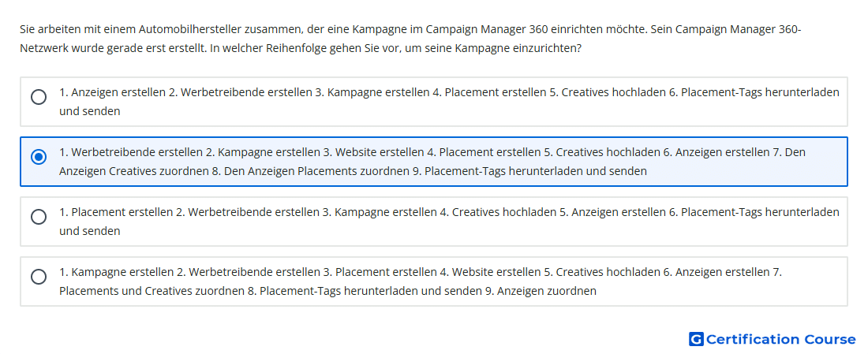Viewport: 868px width, 354px height.
Task: Click the selected radio button 'Werbetreibende erstellen' answer
Action: click(39, 157)
